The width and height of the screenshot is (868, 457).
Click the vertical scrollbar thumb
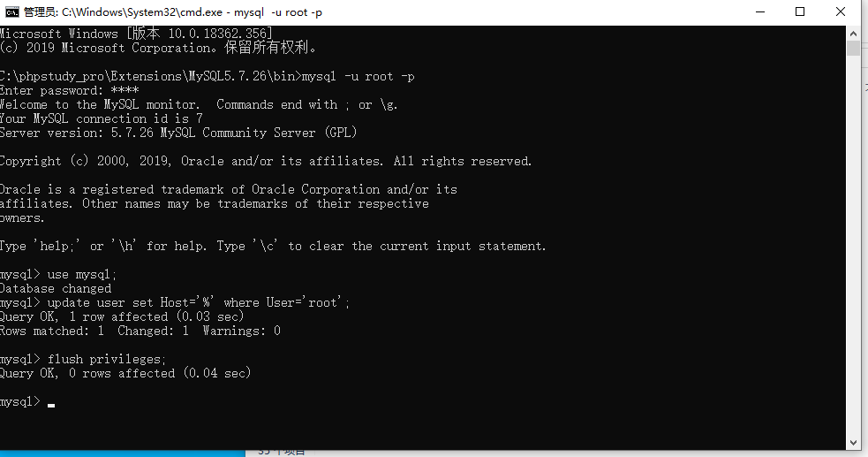coord(853,49)
